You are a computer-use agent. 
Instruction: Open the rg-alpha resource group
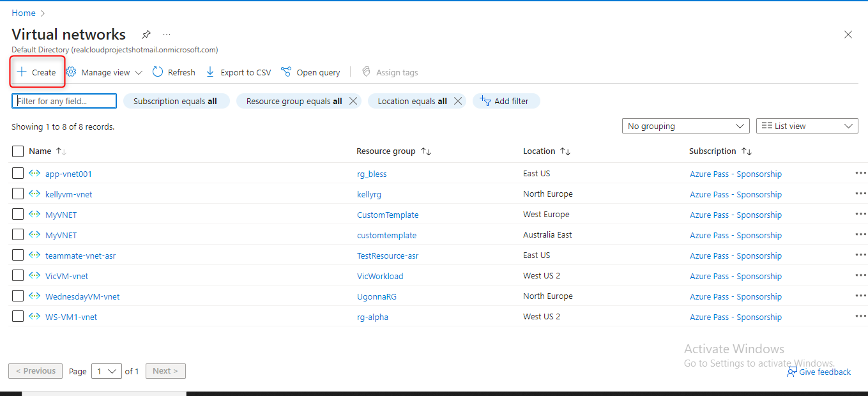372,317
